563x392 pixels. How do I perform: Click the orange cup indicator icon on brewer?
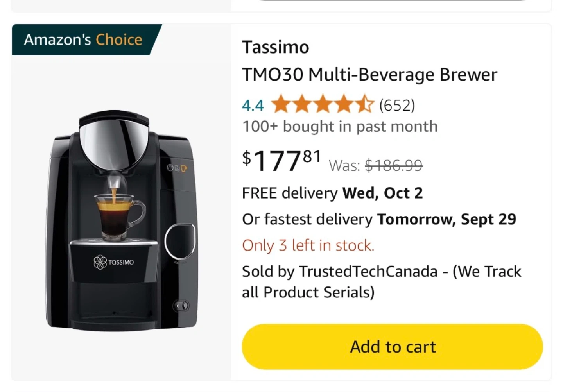[x=184, y=168]
